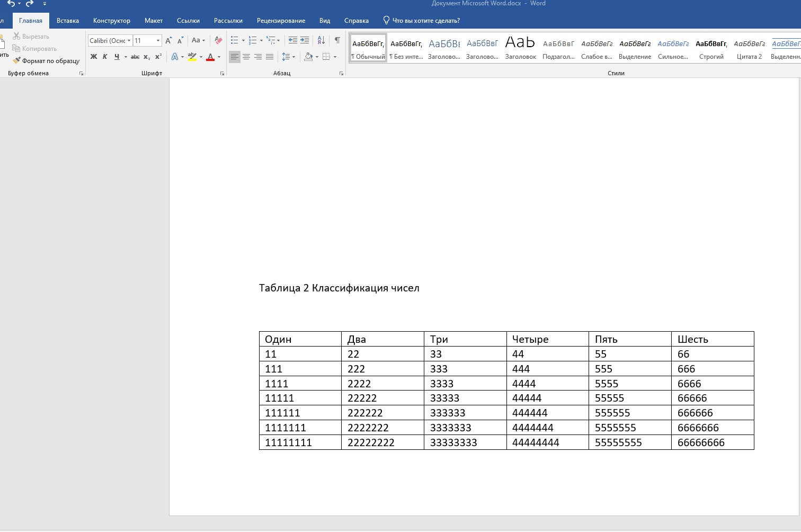Viewport: 801px width, 532px height.
Task: Toggle display of paragraph marks
Action: pyautogui.click(x=337, y=40)
